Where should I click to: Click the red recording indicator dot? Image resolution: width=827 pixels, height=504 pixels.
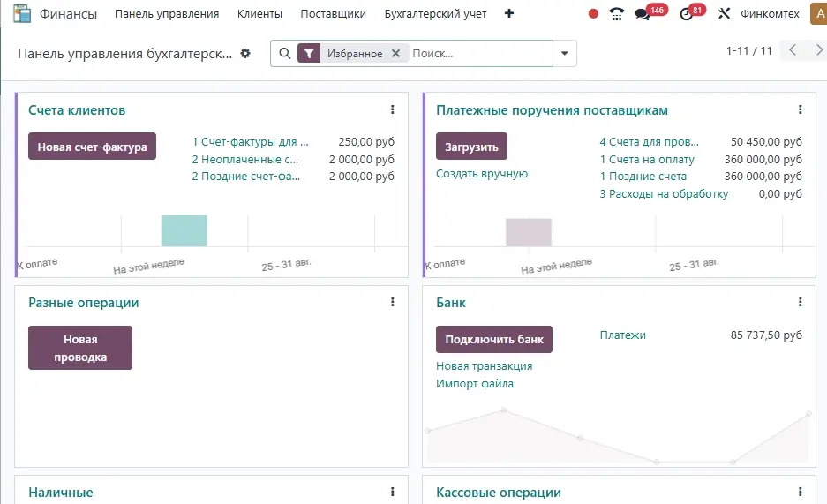tap(593, 14)
